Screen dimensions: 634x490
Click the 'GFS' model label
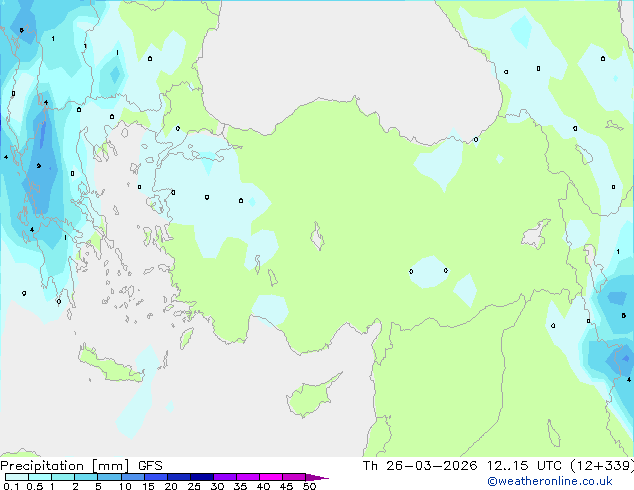point(150,466)
